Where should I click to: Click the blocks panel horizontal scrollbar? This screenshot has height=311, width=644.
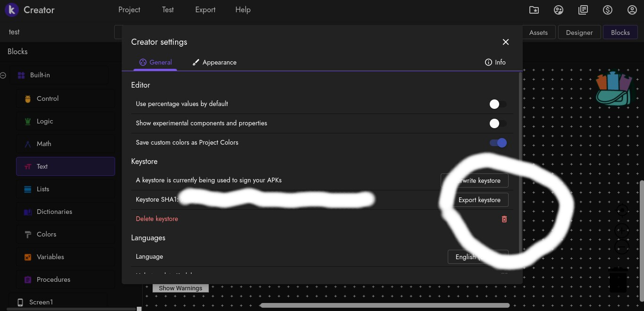point(71,309)
